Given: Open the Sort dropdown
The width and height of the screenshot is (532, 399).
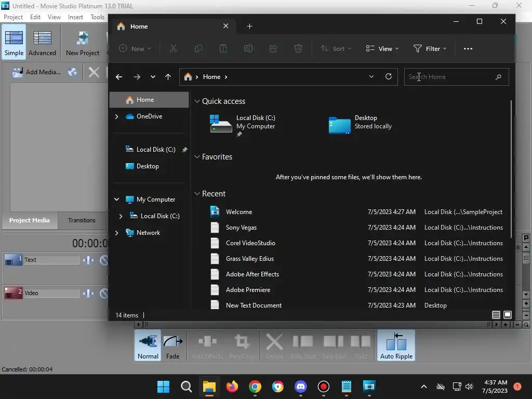Looking at the screenshot, I should coord(336,48).
